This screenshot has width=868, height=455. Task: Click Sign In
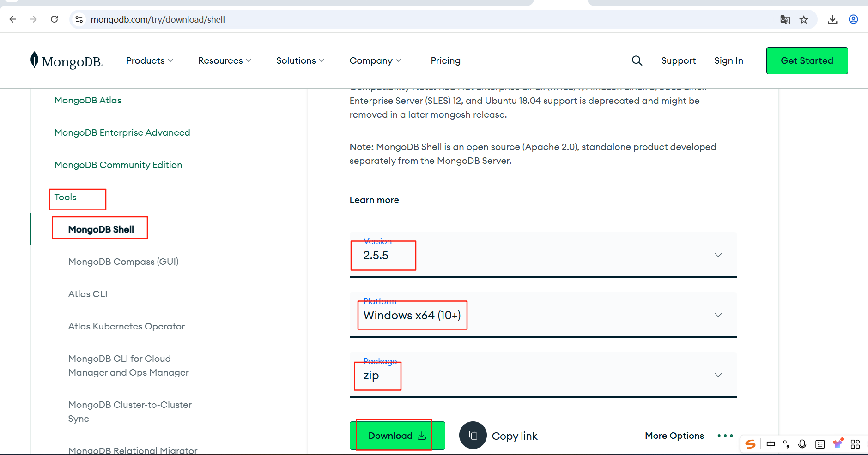(x=728, y=60)
